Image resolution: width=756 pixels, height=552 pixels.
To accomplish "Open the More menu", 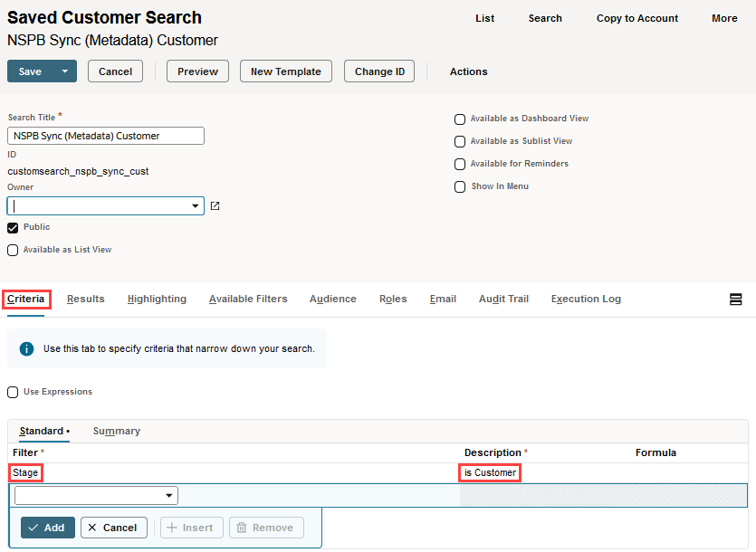I will 724,18.
